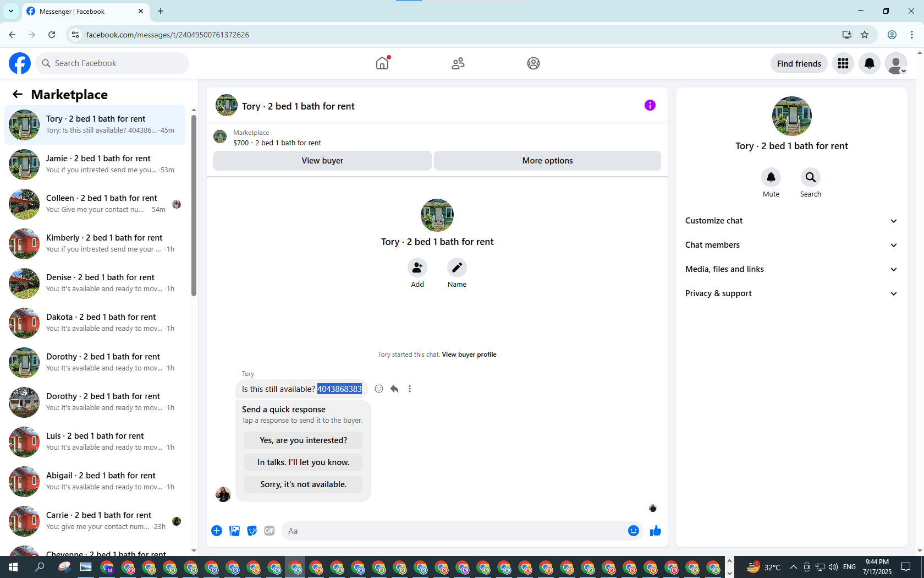Show hidden system tray icons
Screen dimensions: 924x578
(793, 567)
